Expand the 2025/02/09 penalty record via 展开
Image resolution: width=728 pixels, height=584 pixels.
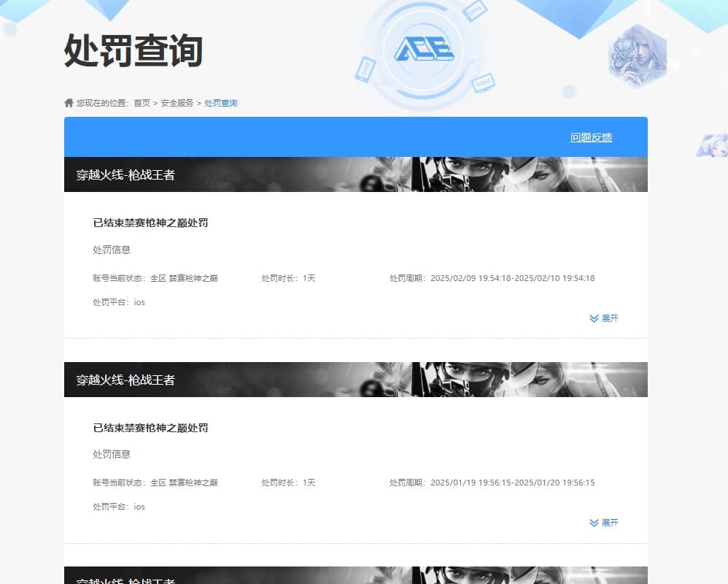coord(603,318)
